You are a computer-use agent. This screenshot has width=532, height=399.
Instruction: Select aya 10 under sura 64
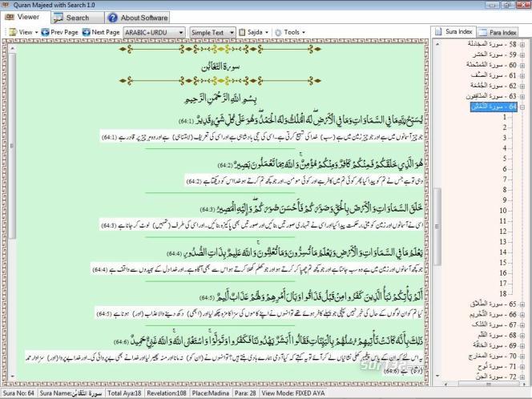click(503, 211)
